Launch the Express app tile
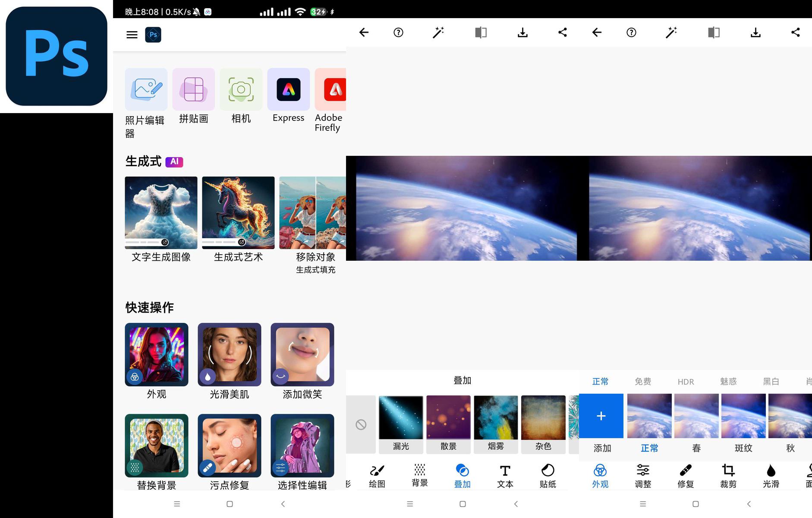This screenshot has height=518, width=812. (x=288, y=89)
